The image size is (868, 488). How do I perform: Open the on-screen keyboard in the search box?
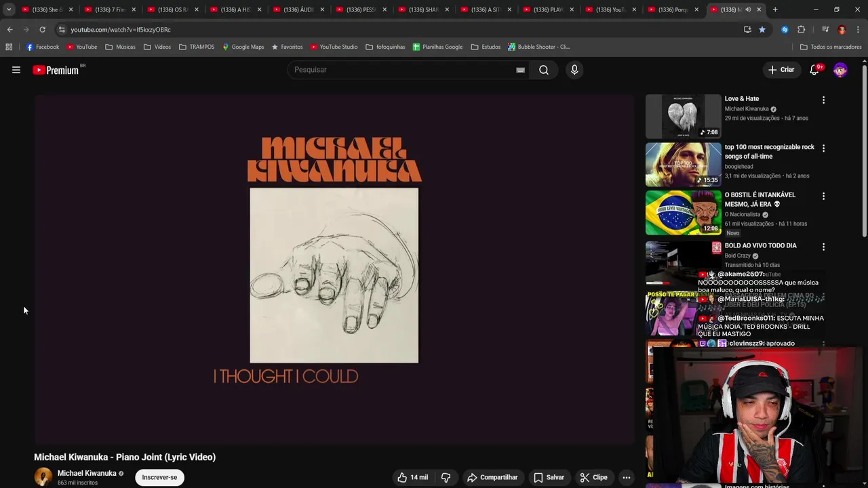[520, 70]
